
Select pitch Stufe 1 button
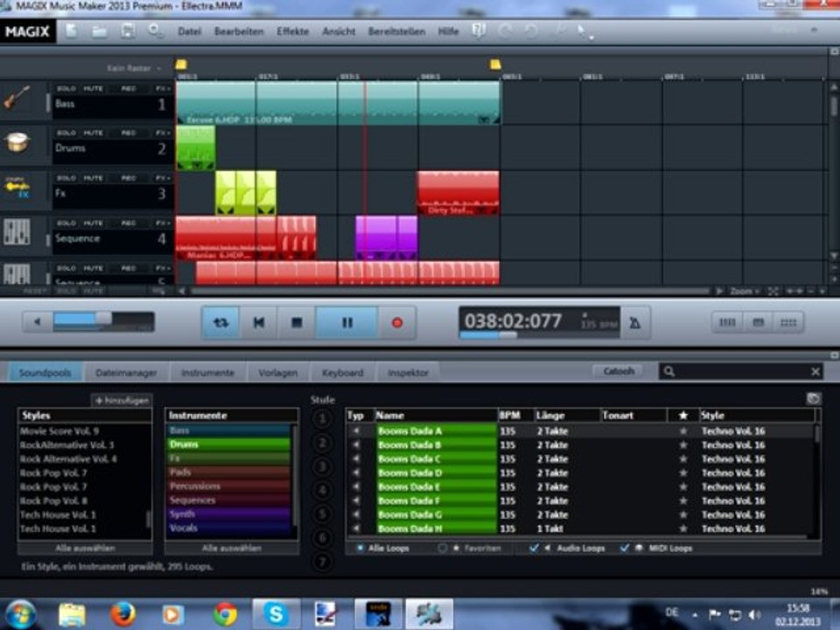coord(322,419)
